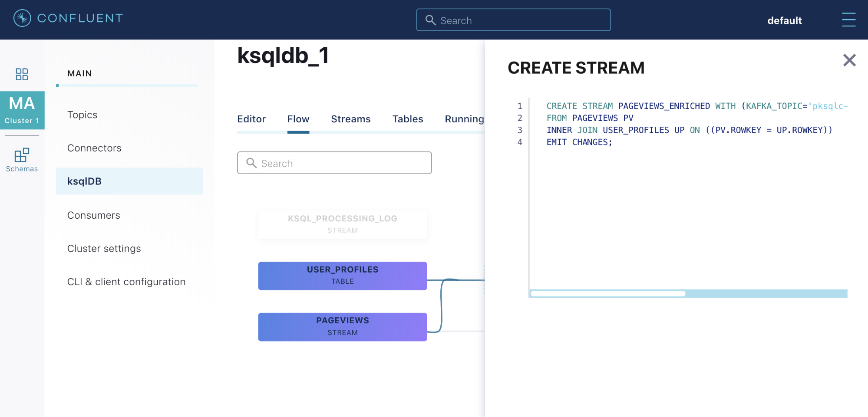
Task: Select the PAGEVIEWS stream node
Action: [x=343, y=327]
